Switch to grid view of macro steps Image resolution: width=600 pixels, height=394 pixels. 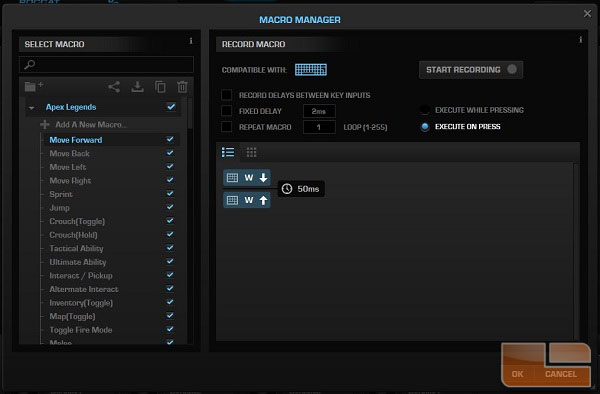point(251,152)
